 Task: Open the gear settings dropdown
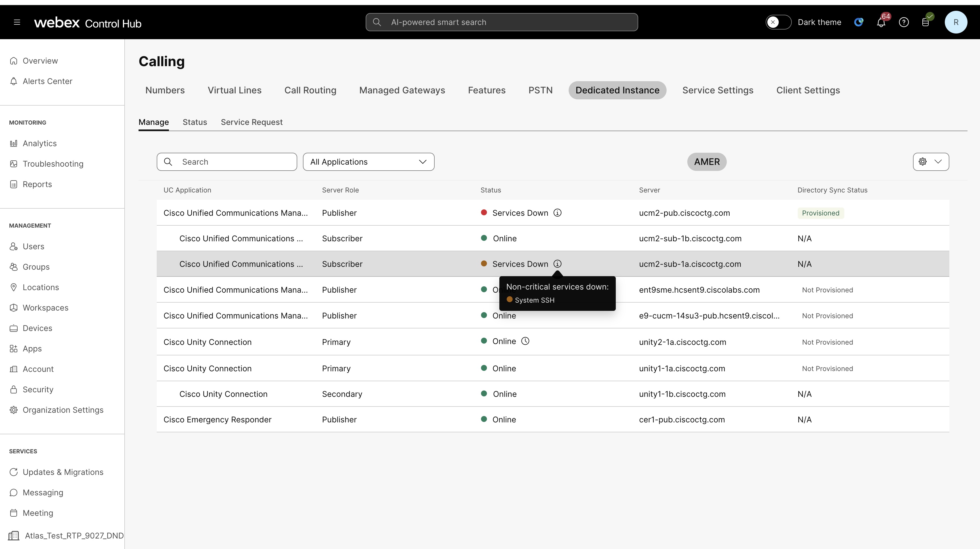click(931, 162)
